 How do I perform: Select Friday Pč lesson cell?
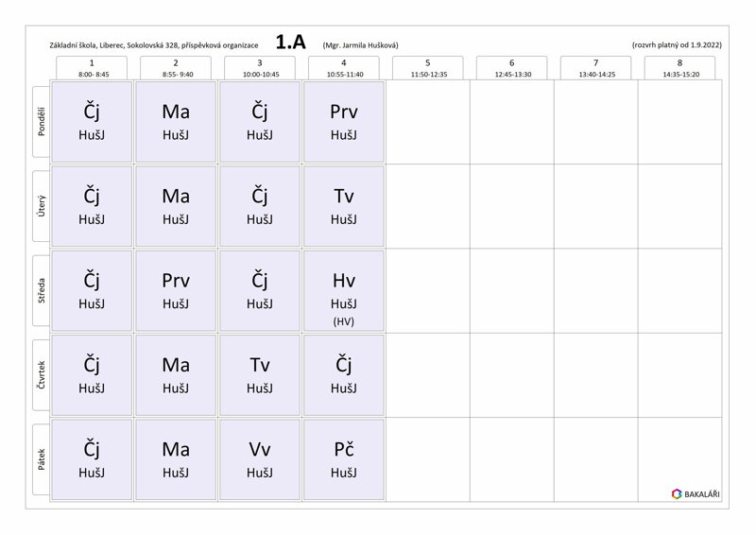click(344, 459)
